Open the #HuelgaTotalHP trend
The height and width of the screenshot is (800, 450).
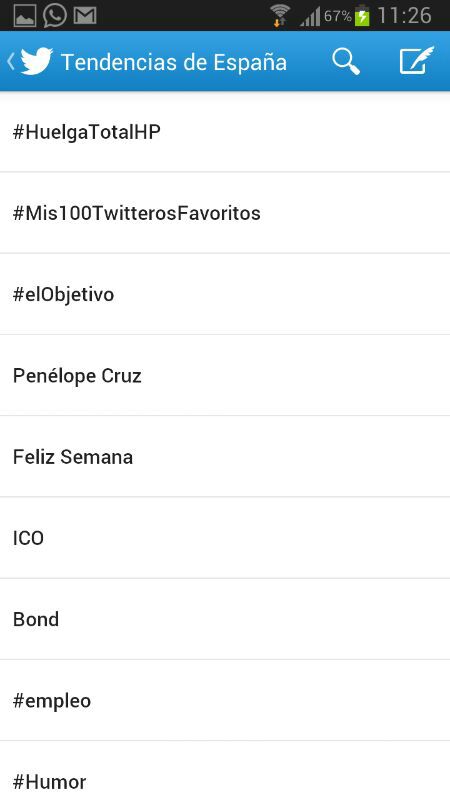coord(225,132)
